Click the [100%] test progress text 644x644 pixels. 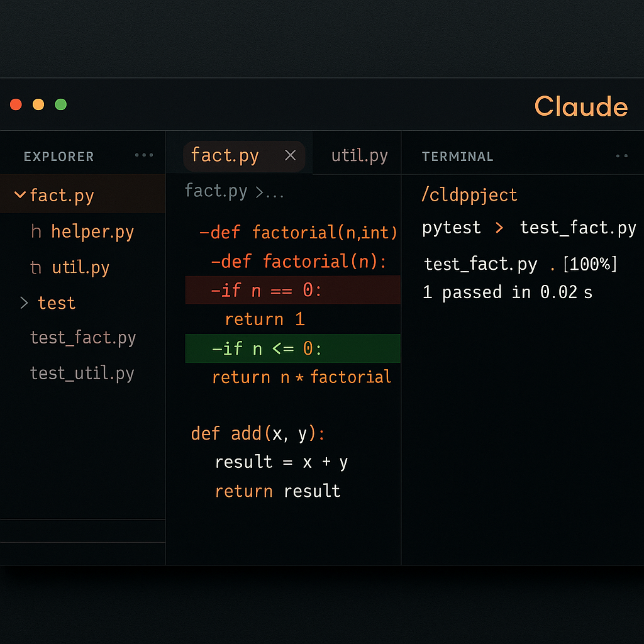[590, 264]
